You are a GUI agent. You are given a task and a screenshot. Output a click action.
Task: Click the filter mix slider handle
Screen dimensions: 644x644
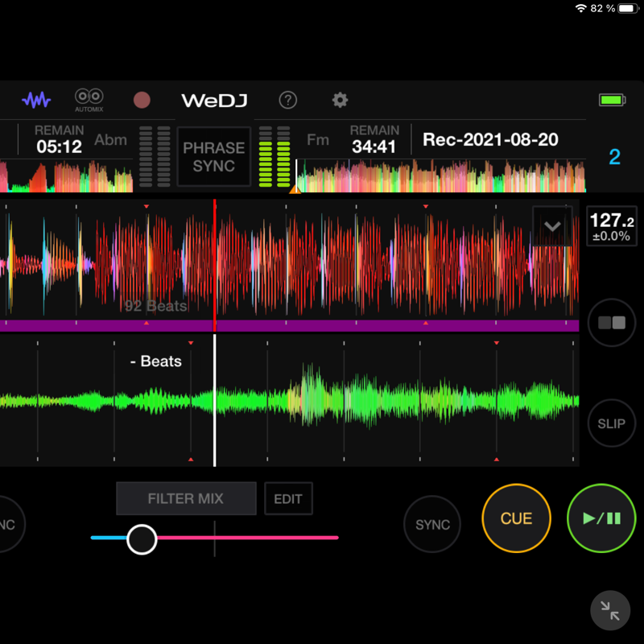[142, 539]
